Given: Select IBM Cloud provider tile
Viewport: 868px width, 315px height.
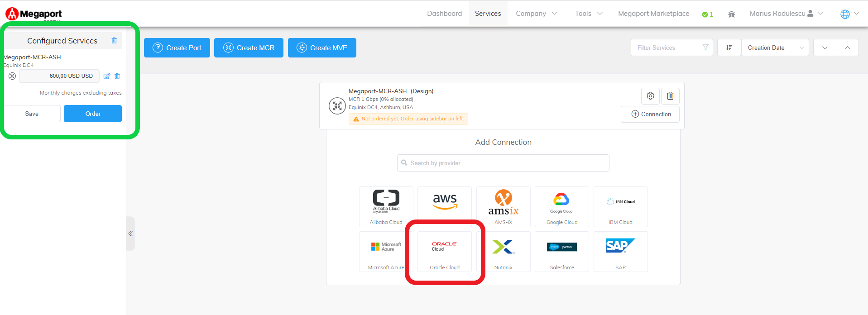Looking at the screenshot, I should (620, 207).
